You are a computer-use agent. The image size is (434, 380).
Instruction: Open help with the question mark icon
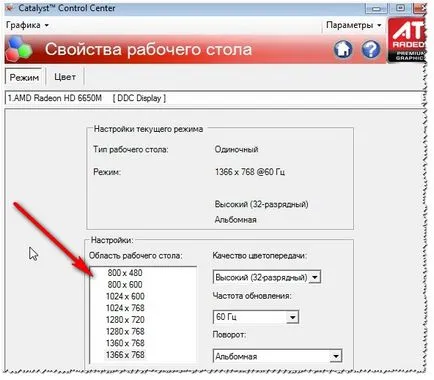371,49
